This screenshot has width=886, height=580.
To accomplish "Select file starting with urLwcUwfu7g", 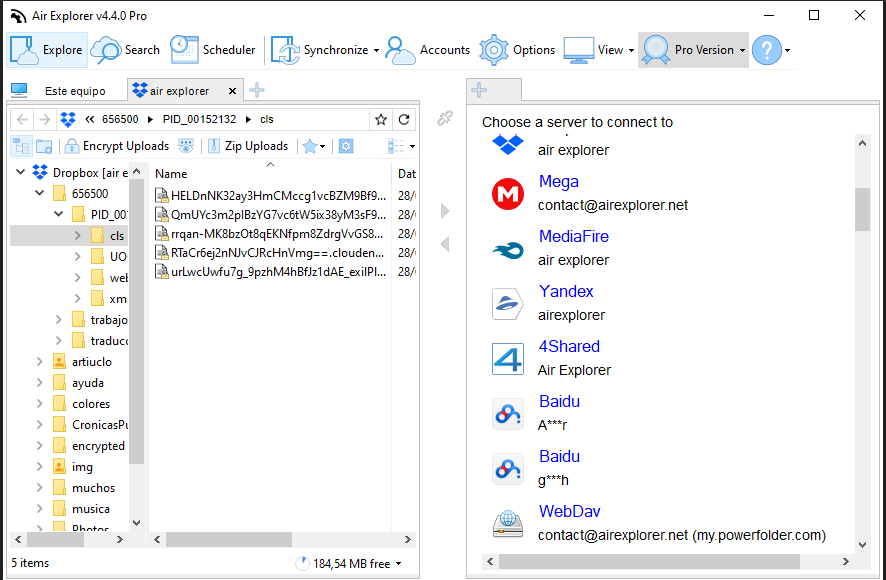I will click(x=270, y=272).
